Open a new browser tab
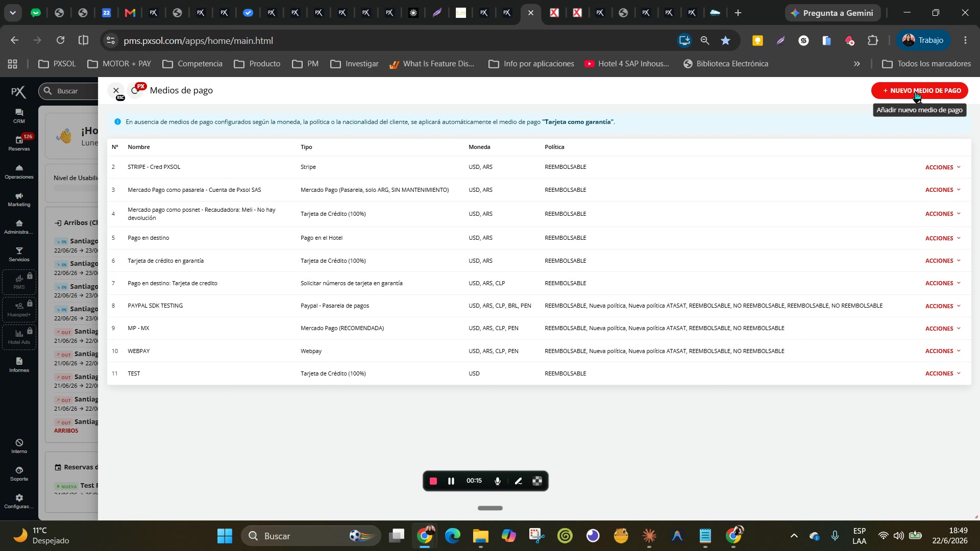 (738, 13)
